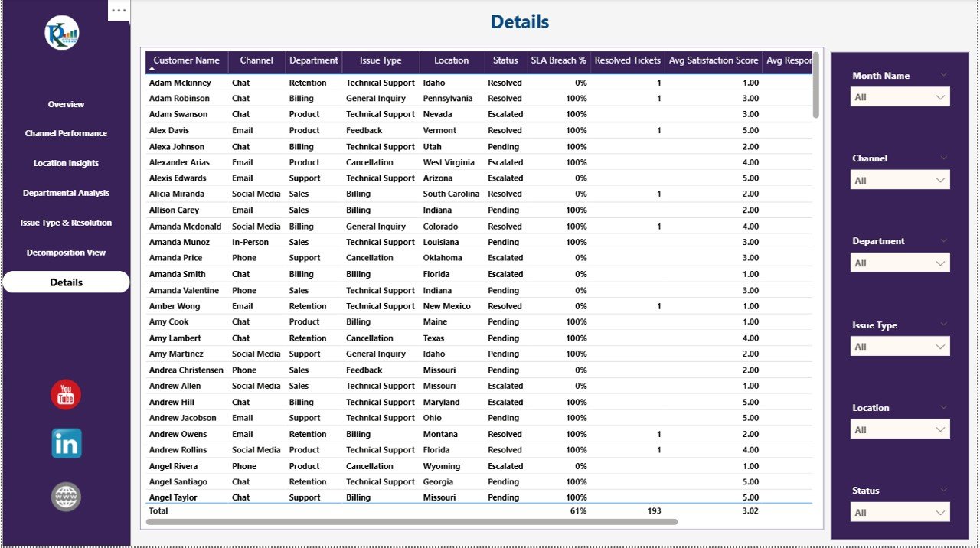Image resolution: width=980 pixels, height=548 pixels.
Task: Open the Decomposition View page
Action: (66, 253)
